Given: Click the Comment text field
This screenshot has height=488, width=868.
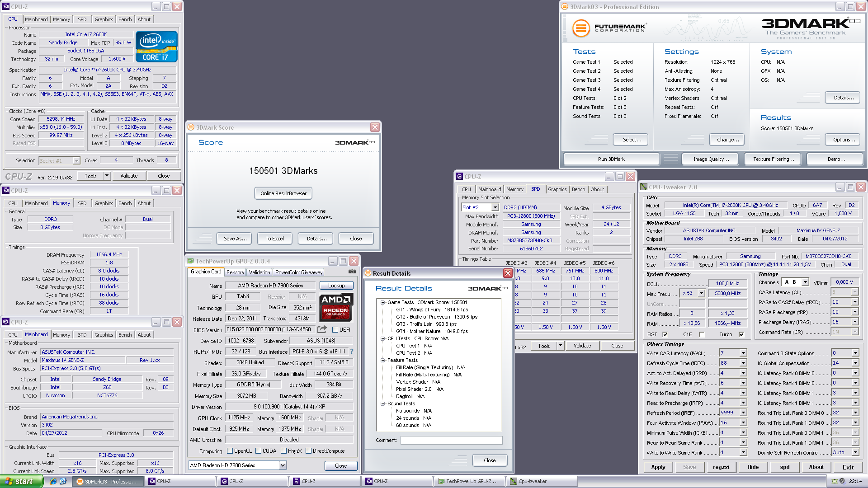Looking at the screenshot, I should 451,440.
